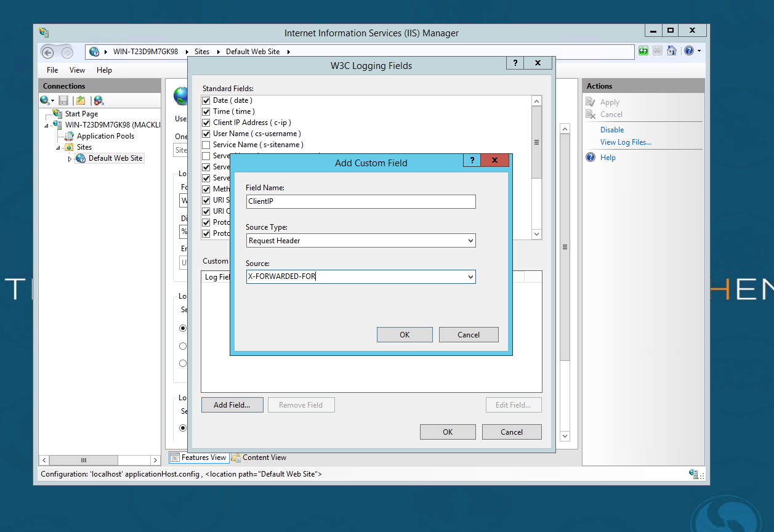Cancel the Add Custom Field dialog
Image resolution: width=774 pixels, height=532 pixels.
click(469, 334)
